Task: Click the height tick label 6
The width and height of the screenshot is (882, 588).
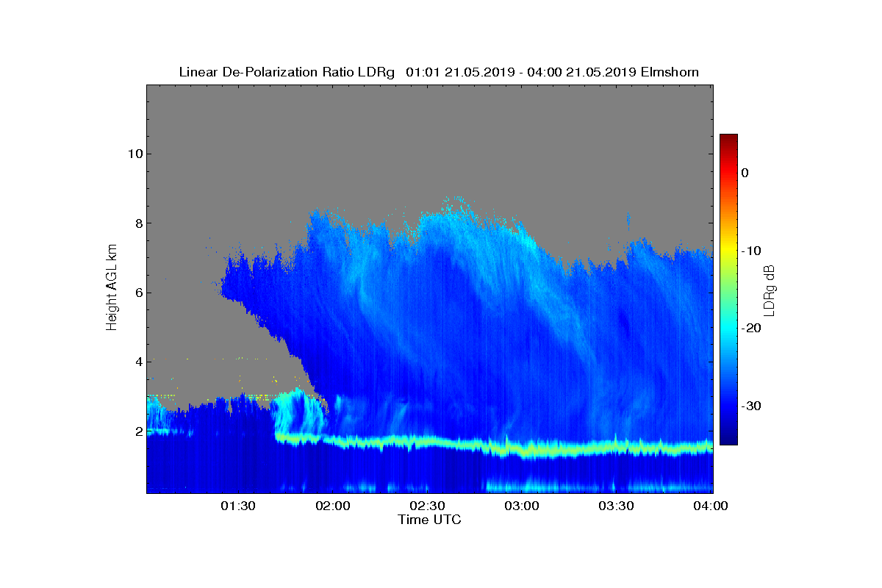Action: pos(138,293)
